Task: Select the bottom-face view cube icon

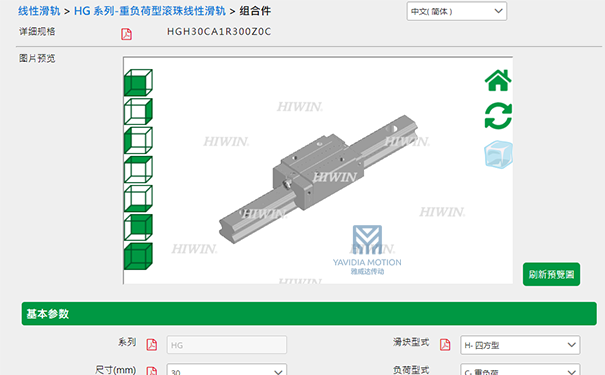Action: [x=138, y=198]
